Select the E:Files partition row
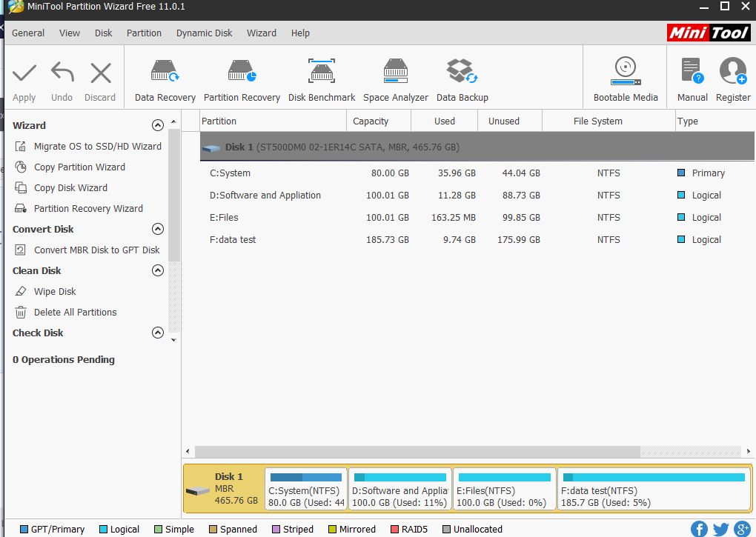756x537 pixels. [x=477, y=217]
